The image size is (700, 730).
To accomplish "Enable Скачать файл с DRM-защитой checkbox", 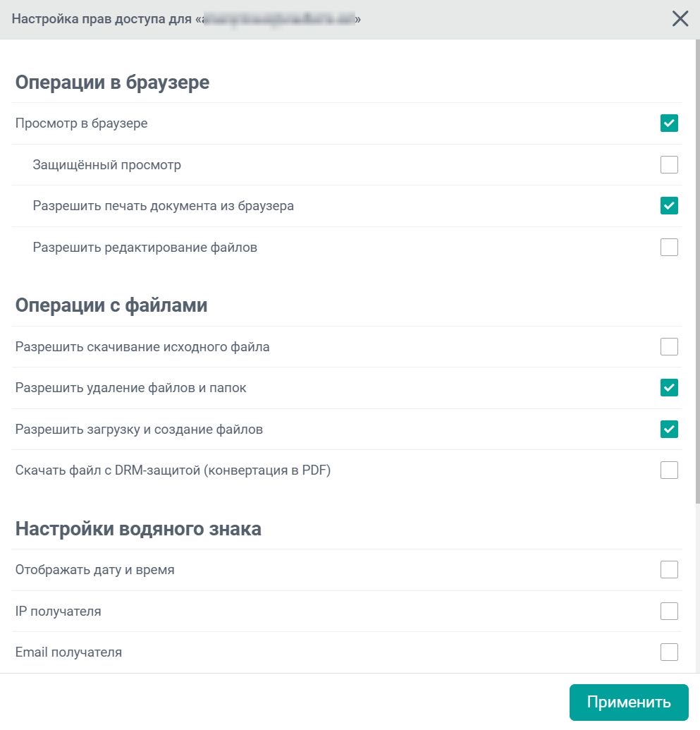I will coord(669,470).
